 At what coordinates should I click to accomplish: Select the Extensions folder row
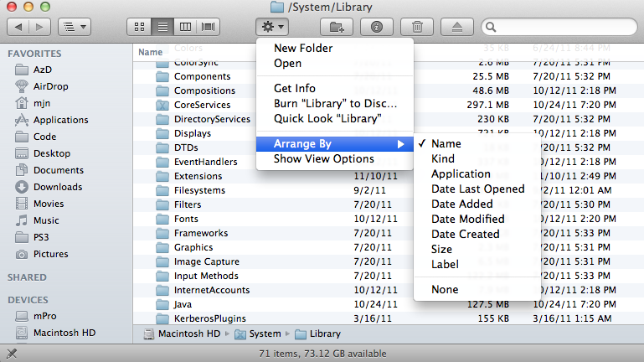[x=388, y=176]
